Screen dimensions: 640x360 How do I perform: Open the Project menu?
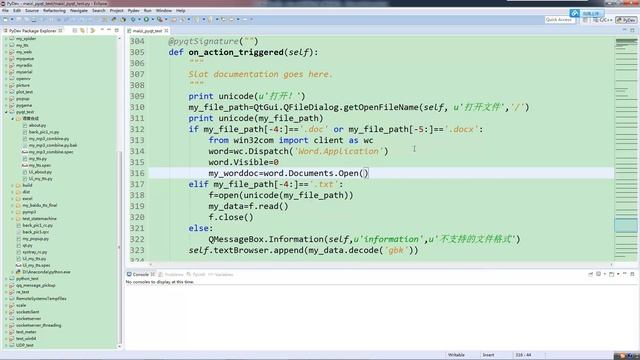click(x=116, y=11)
